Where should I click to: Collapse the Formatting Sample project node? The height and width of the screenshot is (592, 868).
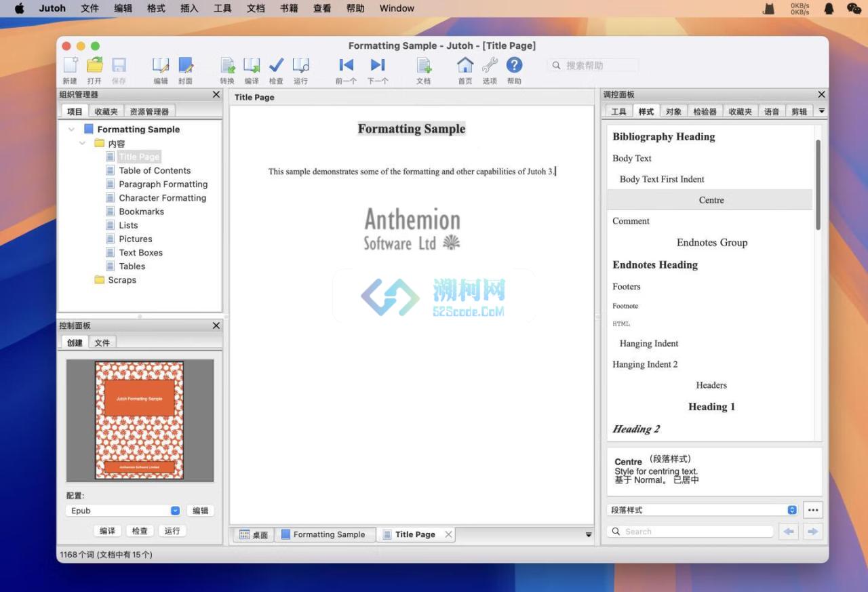point(71,129)
